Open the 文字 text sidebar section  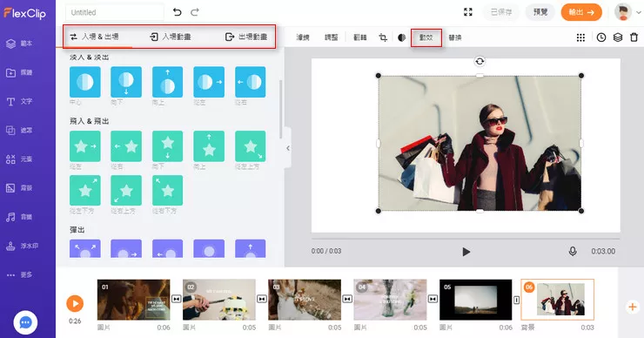tap(19, 101)
